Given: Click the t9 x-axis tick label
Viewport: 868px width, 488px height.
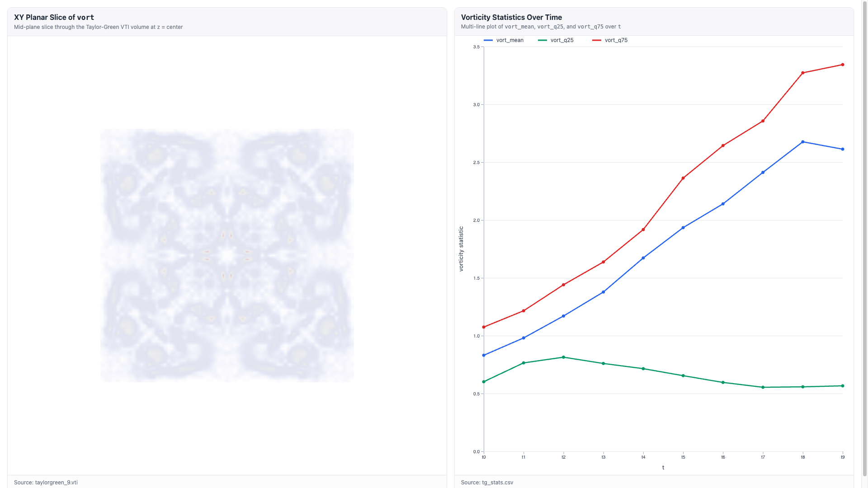Looking at the screenshot, I should (x=843, y=457).
